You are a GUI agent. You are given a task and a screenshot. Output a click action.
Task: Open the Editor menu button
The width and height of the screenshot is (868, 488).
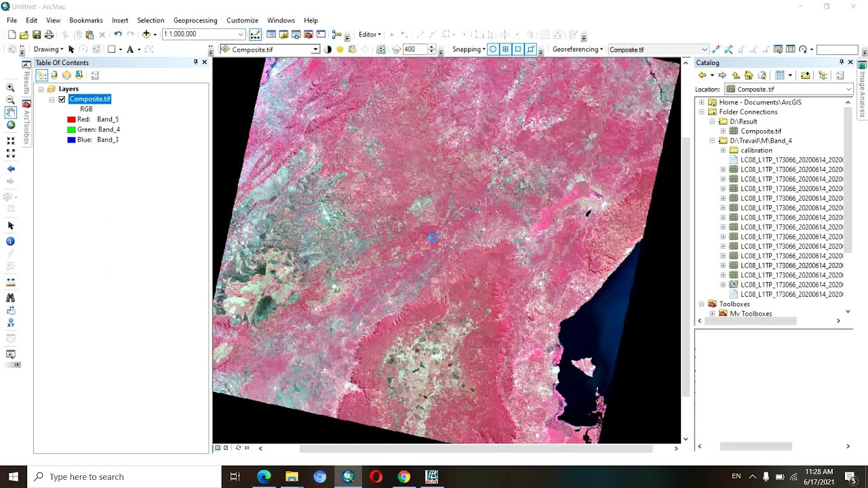click(x=370, y=35)
